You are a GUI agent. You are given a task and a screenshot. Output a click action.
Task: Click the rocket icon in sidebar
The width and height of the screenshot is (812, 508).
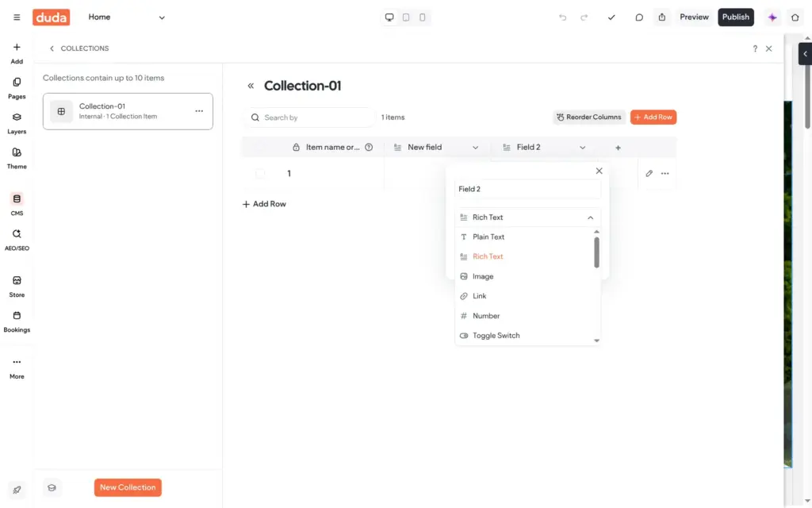pyautogui.click(x=17, y=490)
